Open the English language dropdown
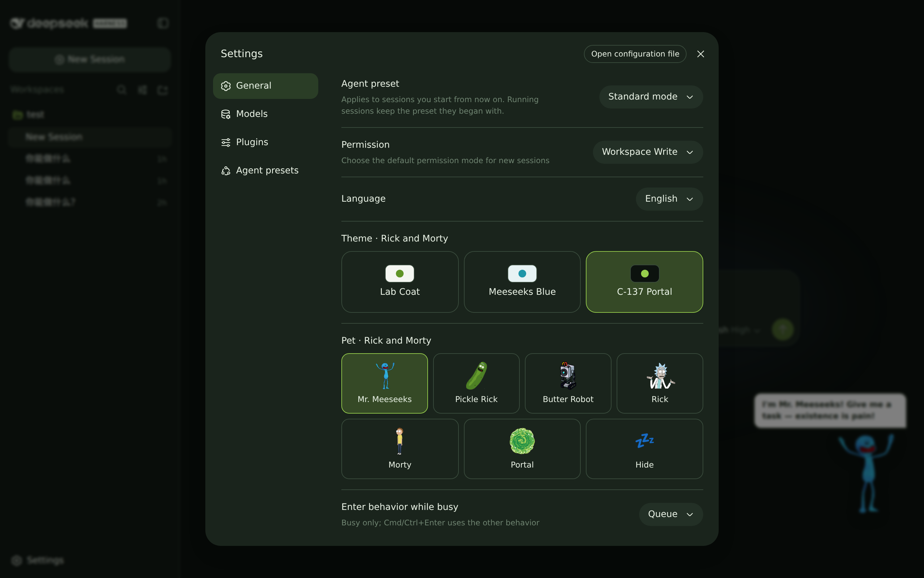 click(669, 199)
